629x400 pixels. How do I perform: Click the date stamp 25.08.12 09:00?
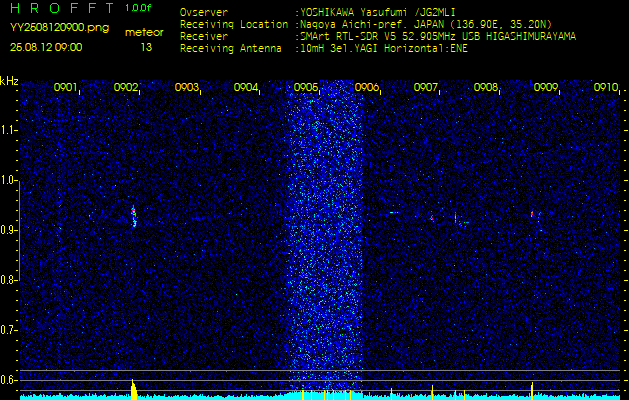(x=46, y=47)
